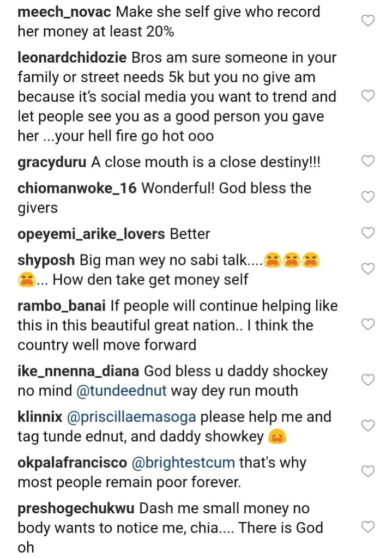Heart ike_nnenna_diana's comment
Viewport: 392px width, 558px height.
[x=368, y=380]
